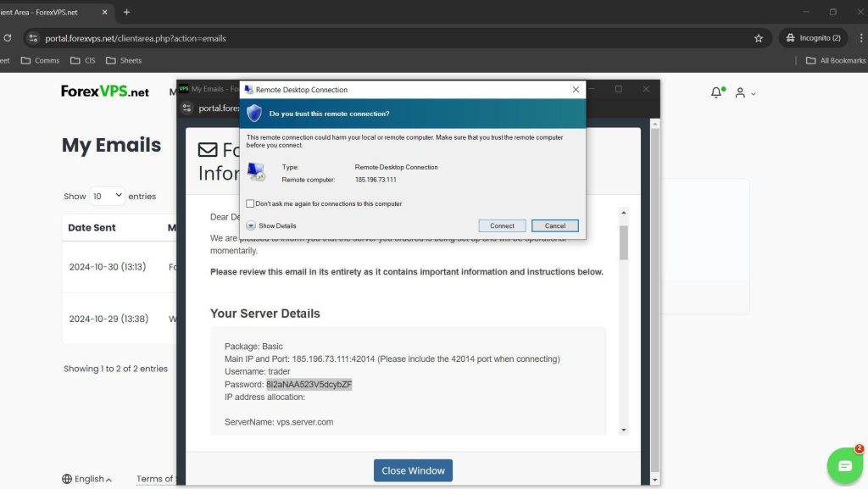868x489 pixels.
Task: Expand Show Details in the dialog
Action: (271, 225)
